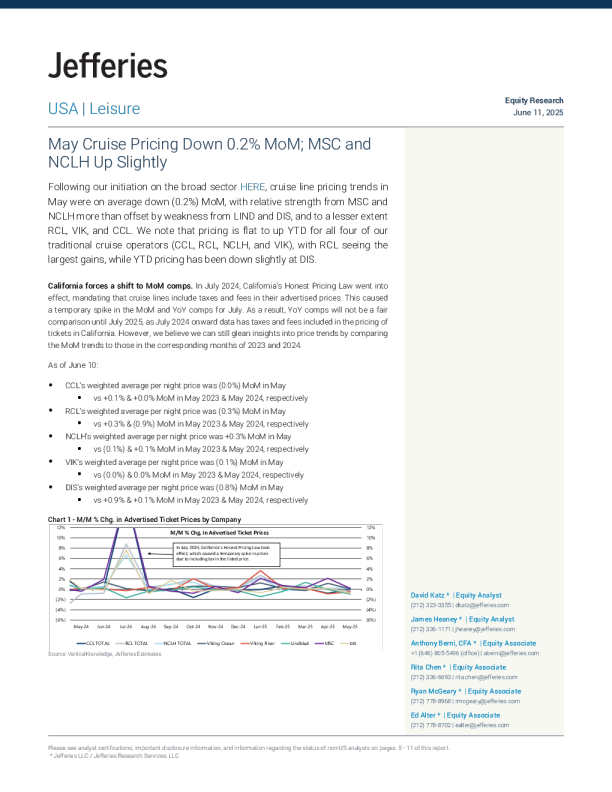Click the Equity Research label at top right
Screen dimensions: 612x792
point(534,101)
